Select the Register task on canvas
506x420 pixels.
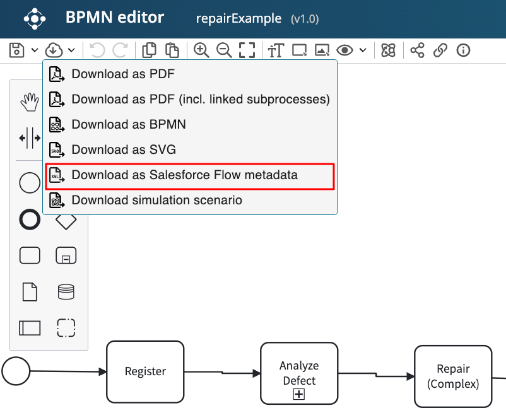(145, 371)
